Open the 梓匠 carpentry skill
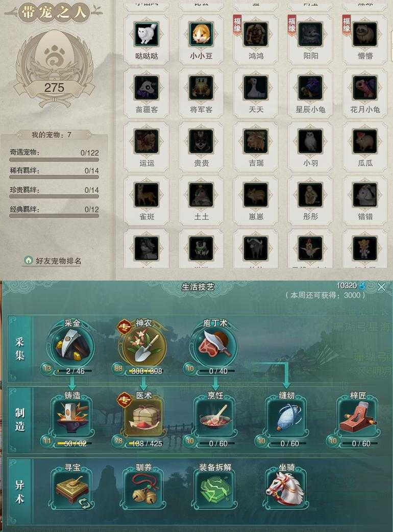This screenshot has height=532, width=393. [x=358, y=418]
